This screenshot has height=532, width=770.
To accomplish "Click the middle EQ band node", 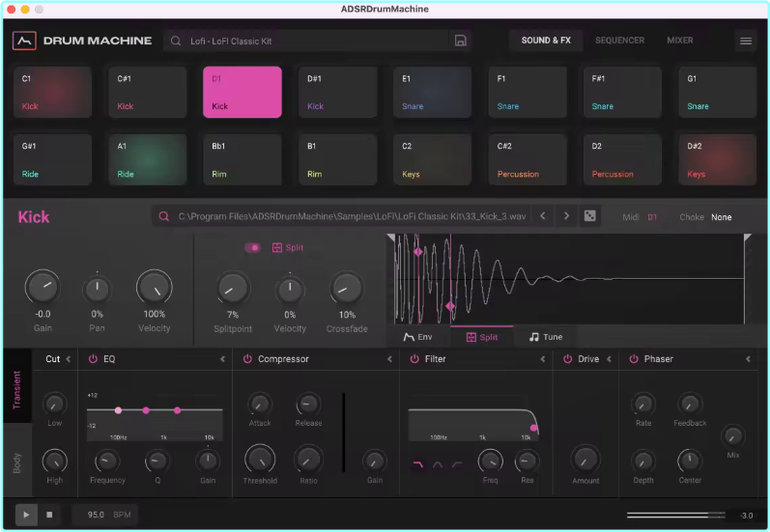I will [146, 410].
